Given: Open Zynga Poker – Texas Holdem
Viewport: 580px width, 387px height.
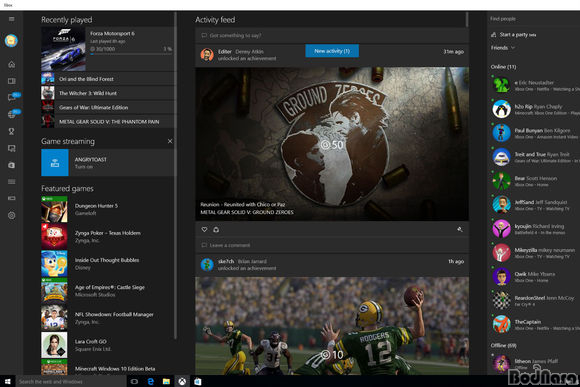Looking at the screenshot, I should 107,236.
